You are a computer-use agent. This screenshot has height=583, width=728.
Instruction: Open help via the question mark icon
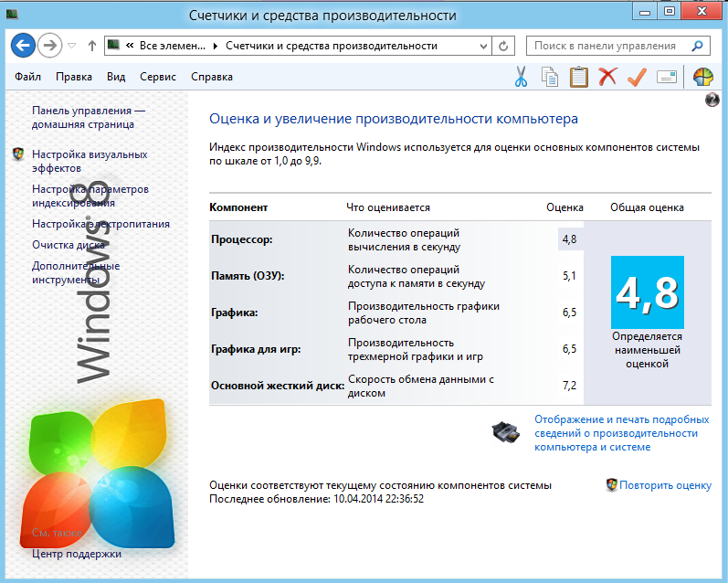click(712, 100)
